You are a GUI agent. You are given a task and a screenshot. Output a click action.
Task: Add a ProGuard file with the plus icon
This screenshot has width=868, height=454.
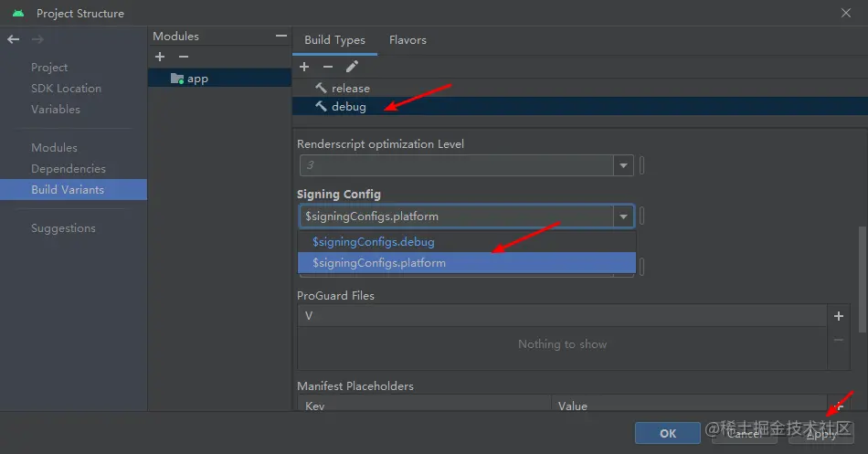[x=839, y=315]
